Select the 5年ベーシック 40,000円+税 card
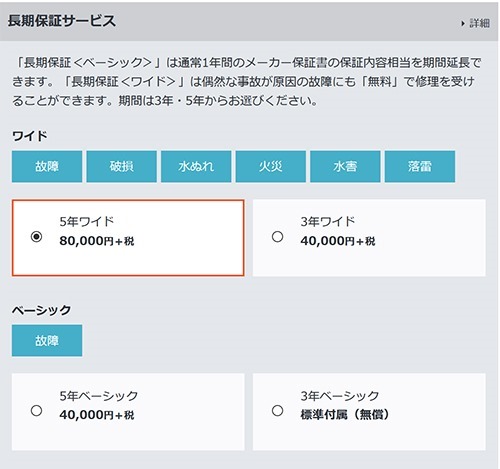The width and height of the screenshot is (500, 469). click(x=128, y=412)
